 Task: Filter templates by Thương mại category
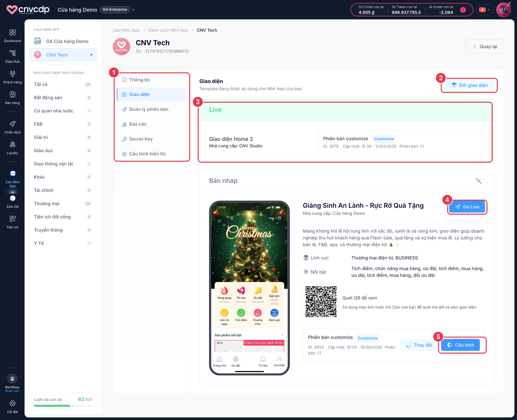[x=63, y=204]
